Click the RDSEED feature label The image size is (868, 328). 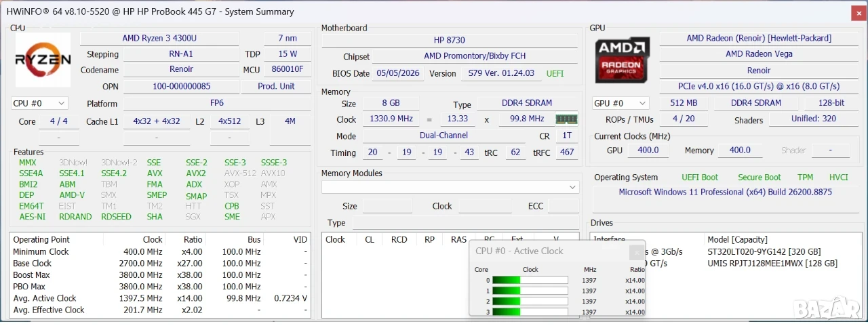coord(116,217)
